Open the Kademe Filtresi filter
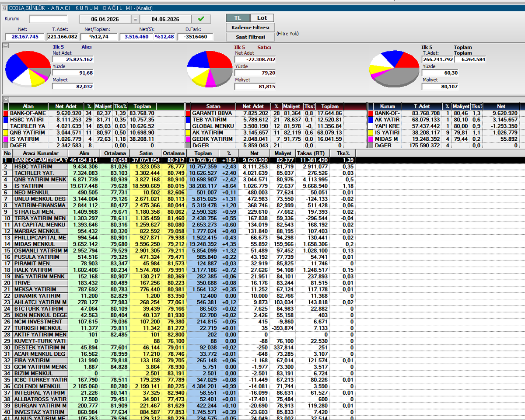Image resolution: width=525 pixels, height=420 pixels. 250,28
